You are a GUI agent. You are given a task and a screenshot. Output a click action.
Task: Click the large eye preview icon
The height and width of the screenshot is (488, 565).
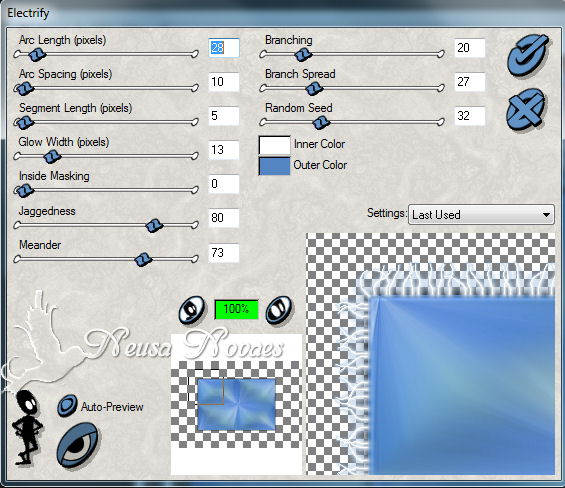[x=78, y=445]
